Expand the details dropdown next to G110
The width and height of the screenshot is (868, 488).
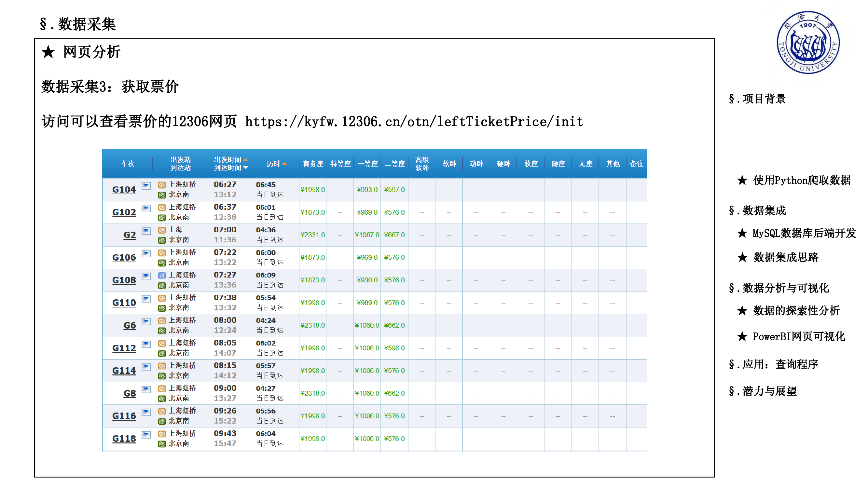click(145, 299)
